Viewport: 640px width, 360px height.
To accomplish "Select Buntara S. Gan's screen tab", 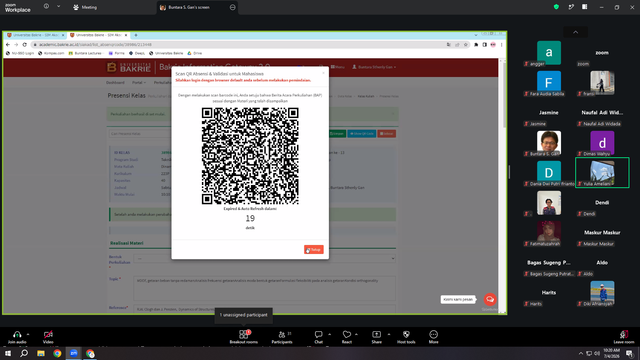I will tap(197, 7).
